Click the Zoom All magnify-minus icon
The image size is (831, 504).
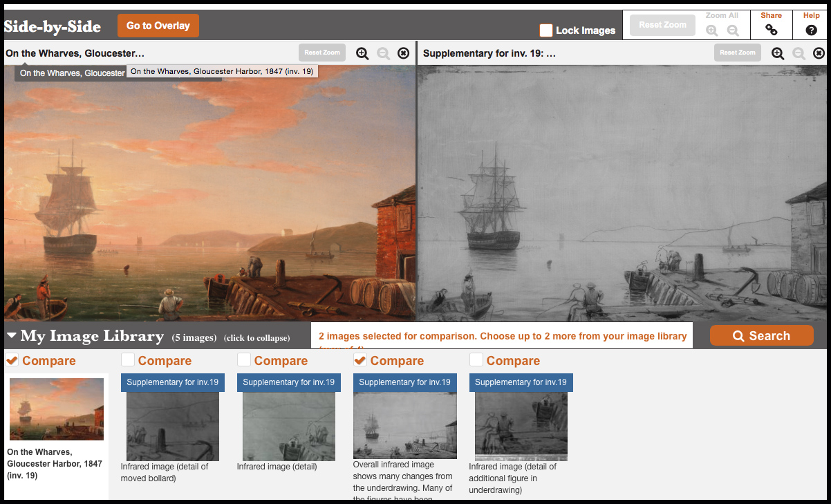tap(733, 30)
